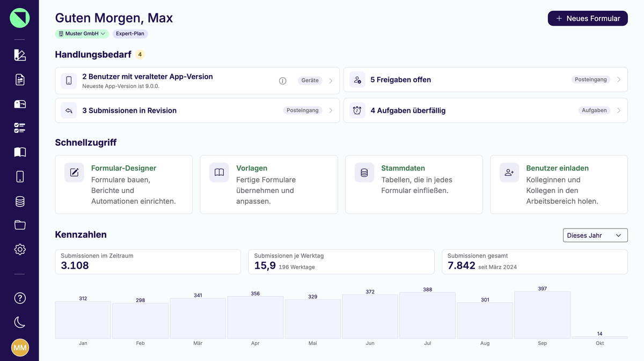Open the MM user avatar menu

pyautogui.click(x=20, y=348)
